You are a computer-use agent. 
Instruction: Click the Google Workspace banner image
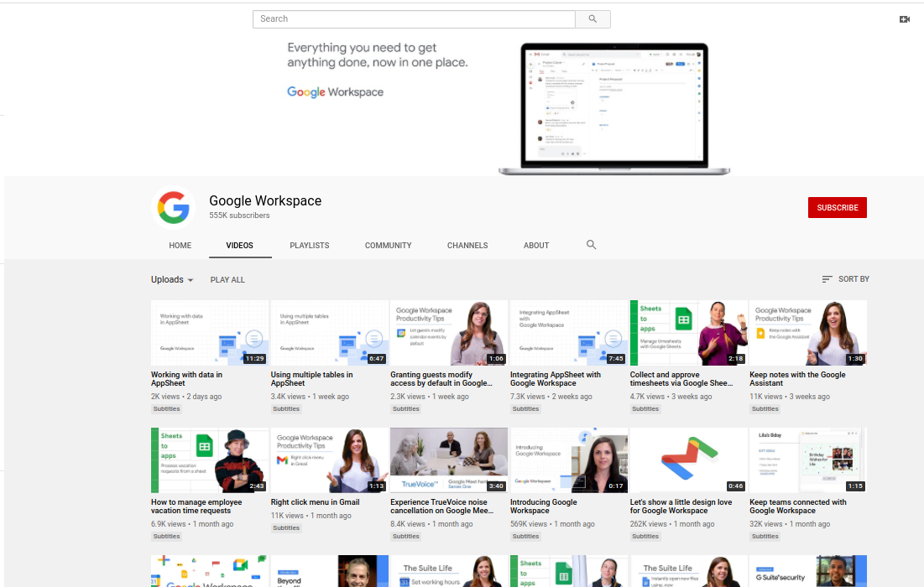[x=462, y=107]
